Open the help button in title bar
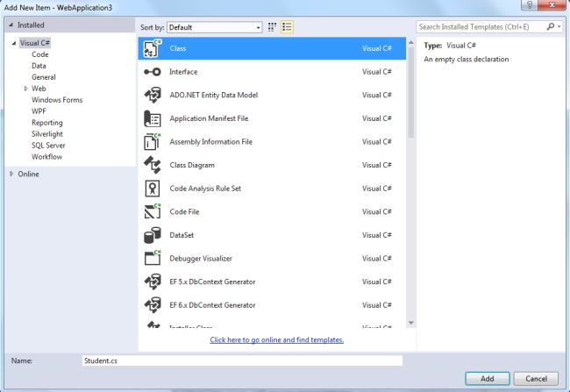Viewport: 570px width, 392px height. point(530,4)
